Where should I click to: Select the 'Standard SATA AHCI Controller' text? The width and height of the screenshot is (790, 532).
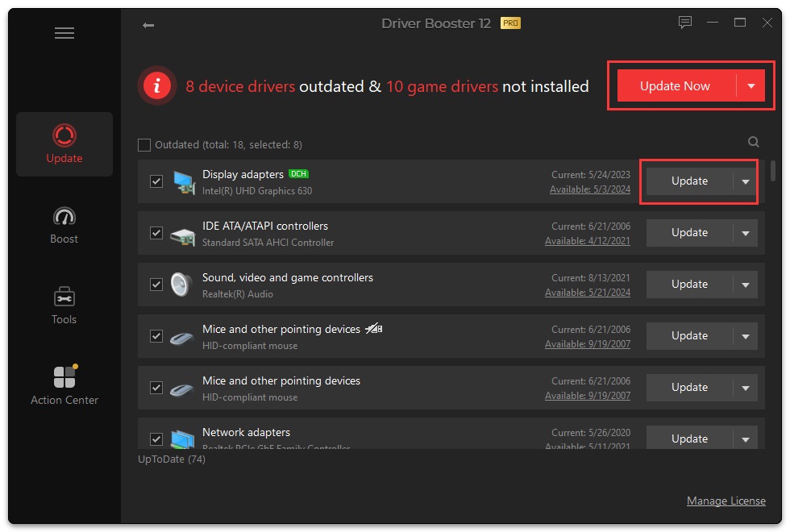(x=268, y=243)
